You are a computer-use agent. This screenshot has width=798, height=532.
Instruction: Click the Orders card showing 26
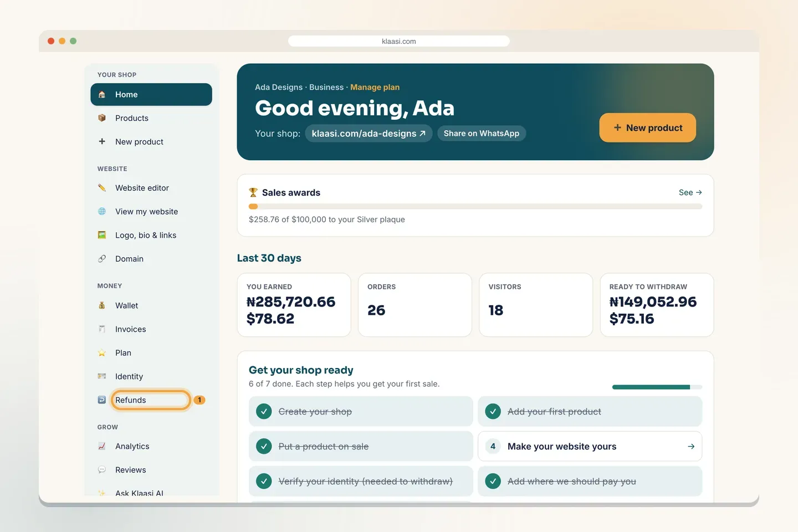(415, 305)
